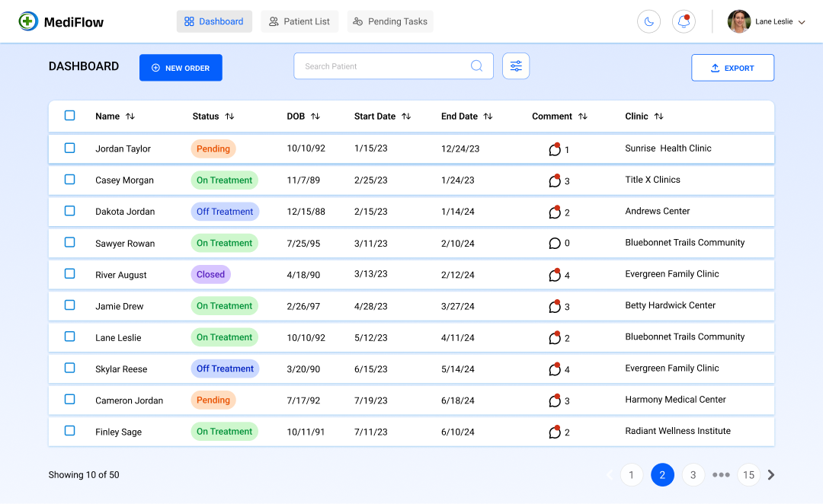Open comments for Lane Leslie row
The width and height of the screenshot is (823, 504).
coord(554,338)
